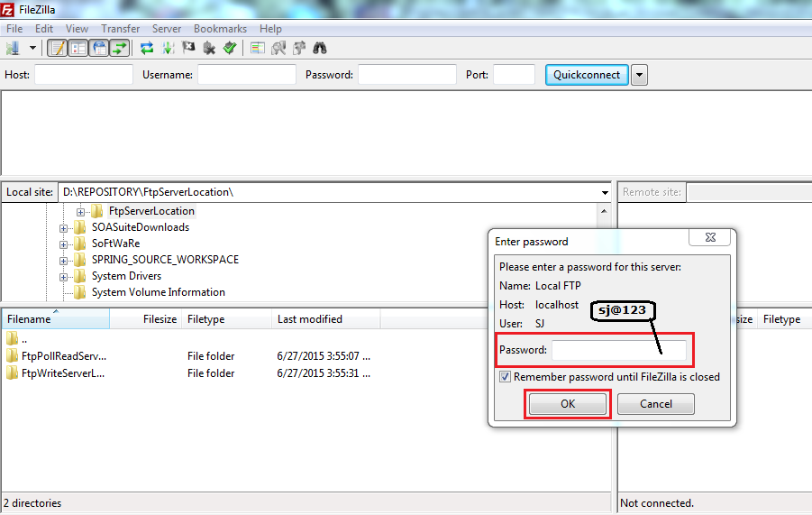The image size is (812, 515).
Task: Open the Site Manager dropdown arrow
Action: point(32,48)
